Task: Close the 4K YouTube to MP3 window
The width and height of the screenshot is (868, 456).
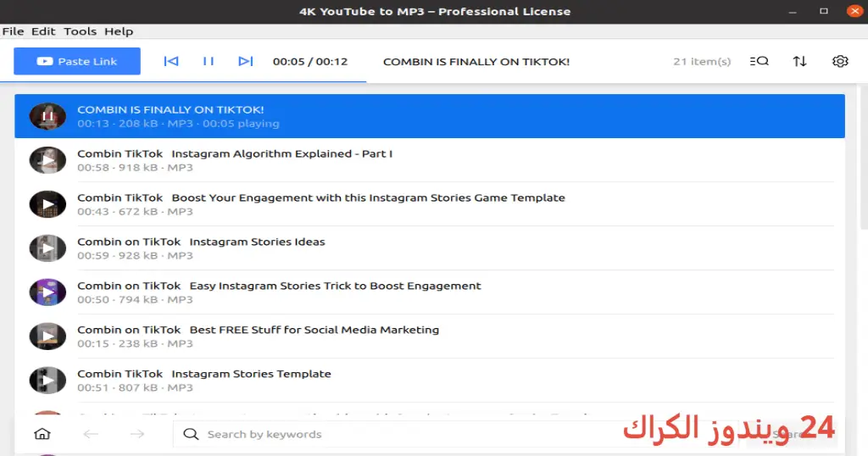Action: (x=854, y=11)
